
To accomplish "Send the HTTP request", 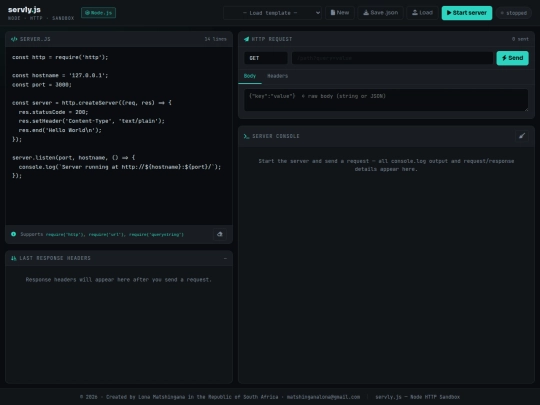I will [512, 58].
